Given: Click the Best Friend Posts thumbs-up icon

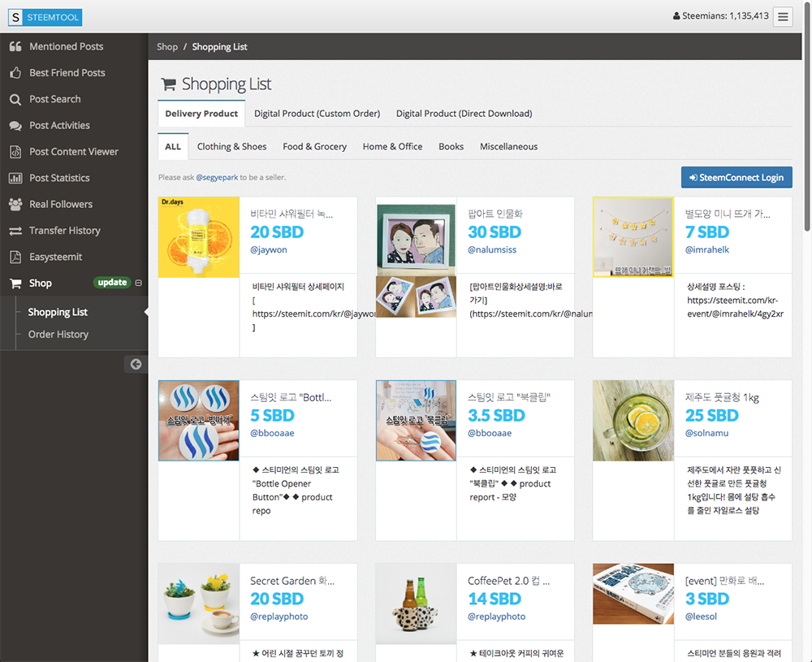Looking at the screenshot, I should [15, 73].
